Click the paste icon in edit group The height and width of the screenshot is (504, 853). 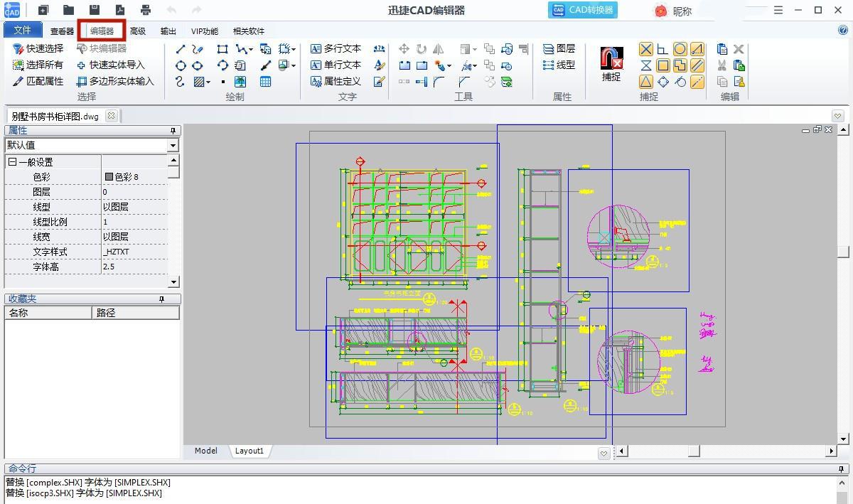pos(722,49)
